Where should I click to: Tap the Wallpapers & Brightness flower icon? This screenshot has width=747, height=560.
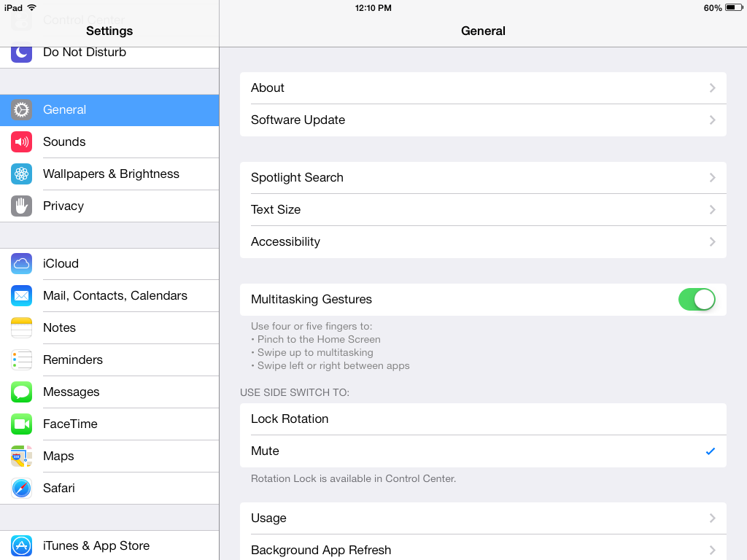pos(21,174)
